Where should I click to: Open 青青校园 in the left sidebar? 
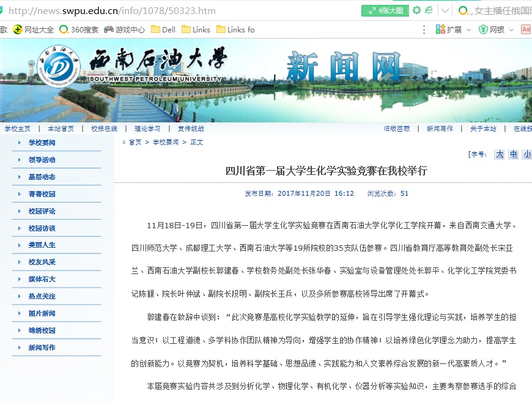pos(42,194)
